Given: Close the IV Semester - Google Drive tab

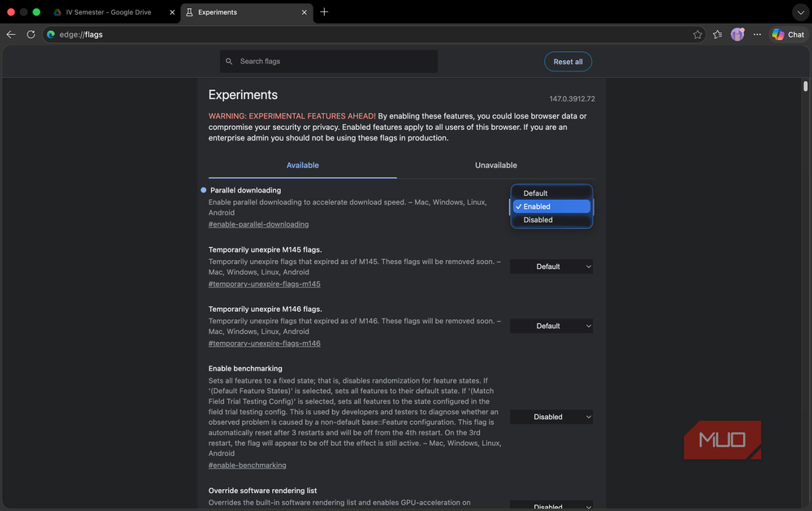Looking at the screenshot, I should (172, 12).
